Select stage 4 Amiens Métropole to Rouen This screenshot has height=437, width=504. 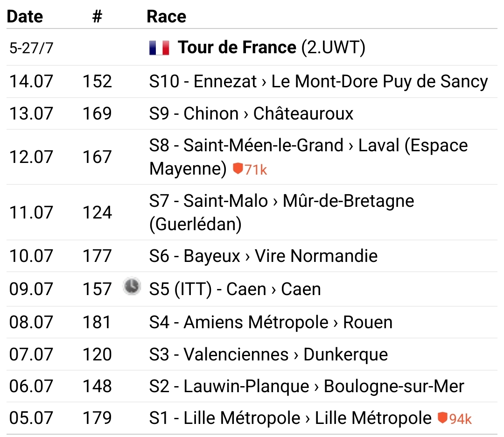pyautogui.click(x=271, y=322)
